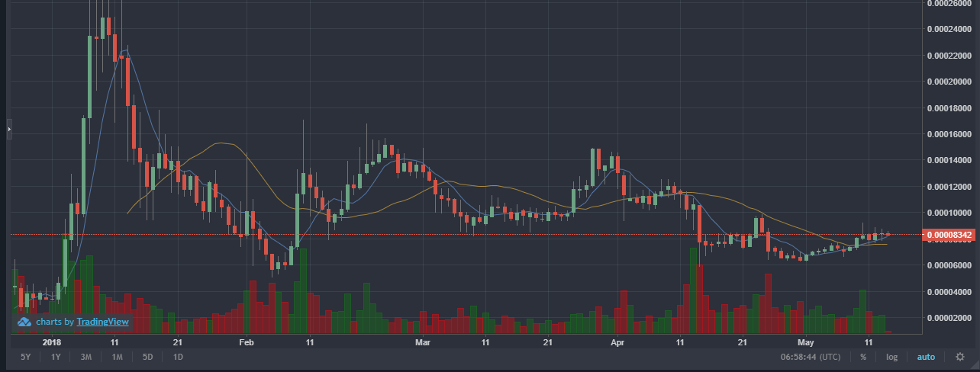
Task: Click price axis label 0.00020000
Action: pos(948,81)
